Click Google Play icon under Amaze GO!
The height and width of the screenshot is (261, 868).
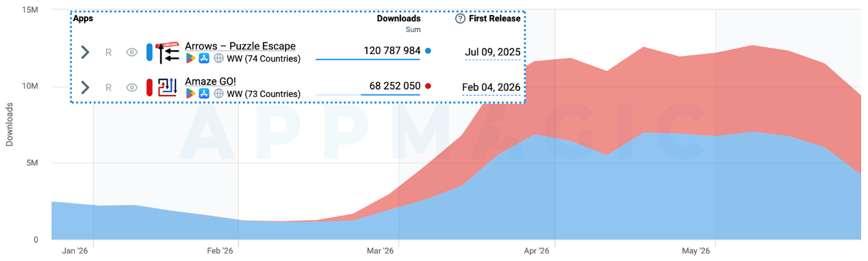(190, 94)
